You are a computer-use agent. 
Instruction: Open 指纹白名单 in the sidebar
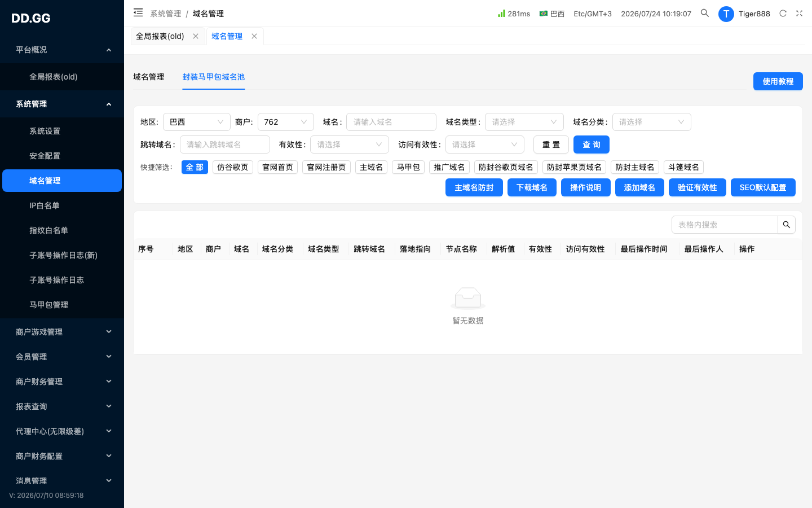62,230
